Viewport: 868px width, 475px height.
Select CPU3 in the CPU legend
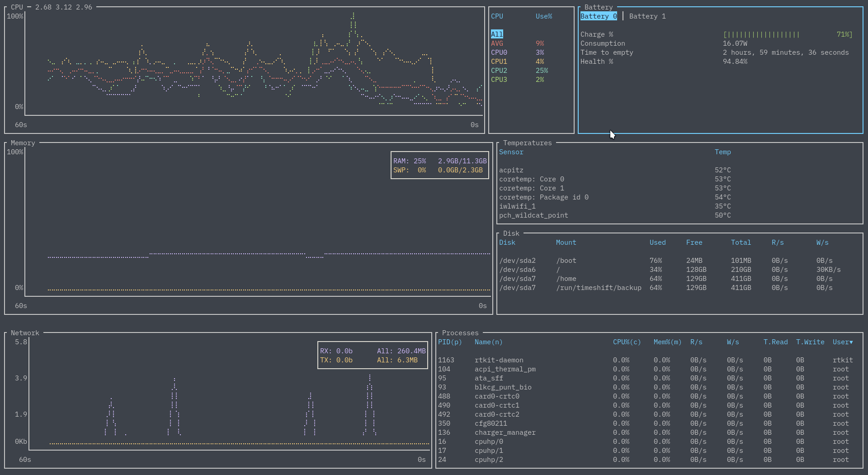coord(518,80)
